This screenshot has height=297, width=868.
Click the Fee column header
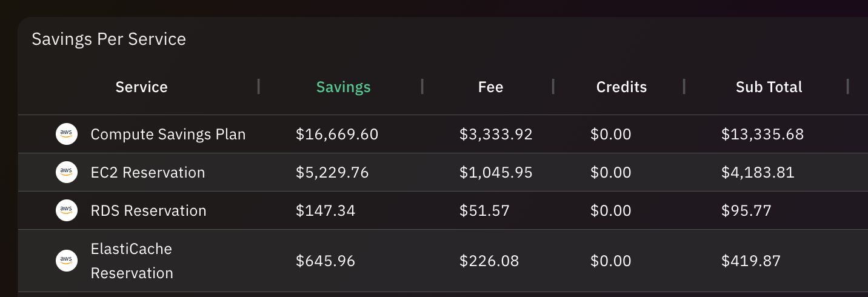490,87
